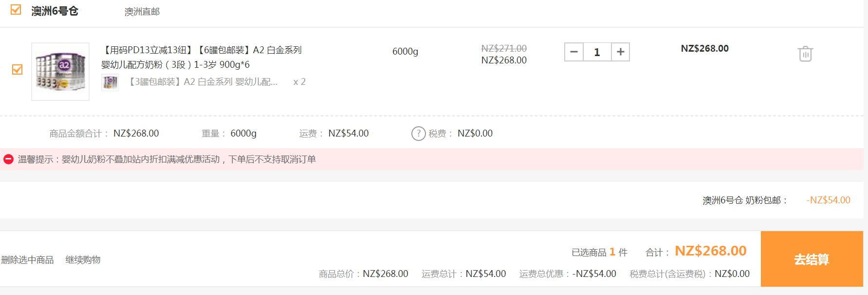Image resolution: width=868 pixels, height=295 pixels.
Task: Click the 澳洲6号仓 warehouse name
Action: point(55,11)
